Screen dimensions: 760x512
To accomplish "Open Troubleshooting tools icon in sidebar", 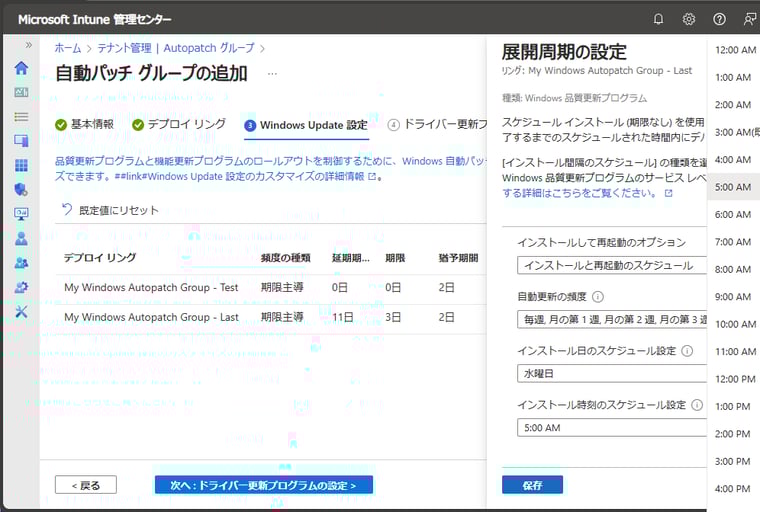I will 21,311.
